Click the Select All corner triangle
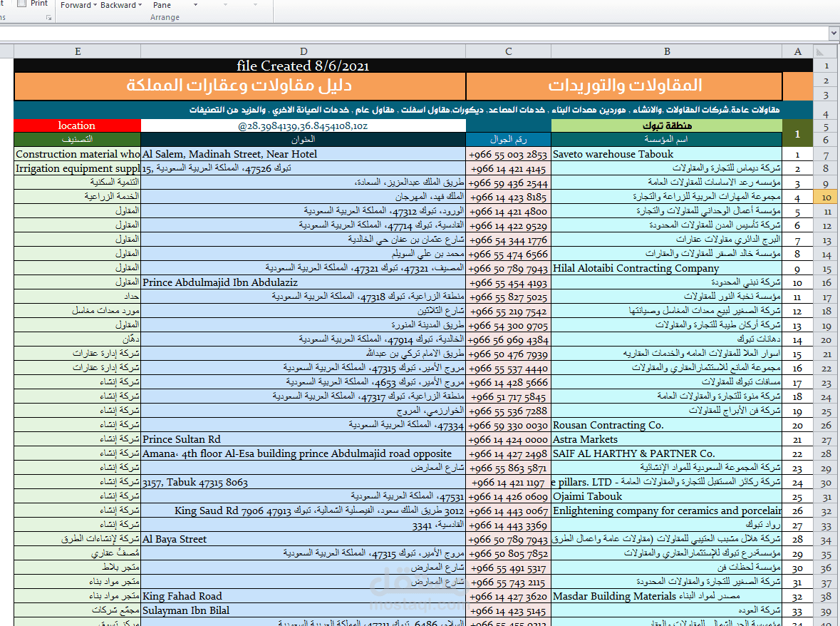This screenshot has height=626, width=840. (x=819, y=51)
